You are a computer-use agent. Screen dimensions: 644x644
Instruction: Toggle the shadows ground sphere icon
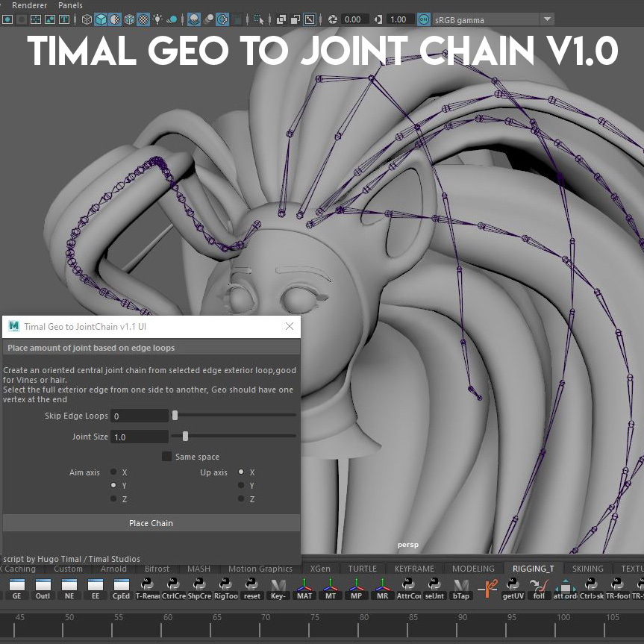[x=173, y=19]
